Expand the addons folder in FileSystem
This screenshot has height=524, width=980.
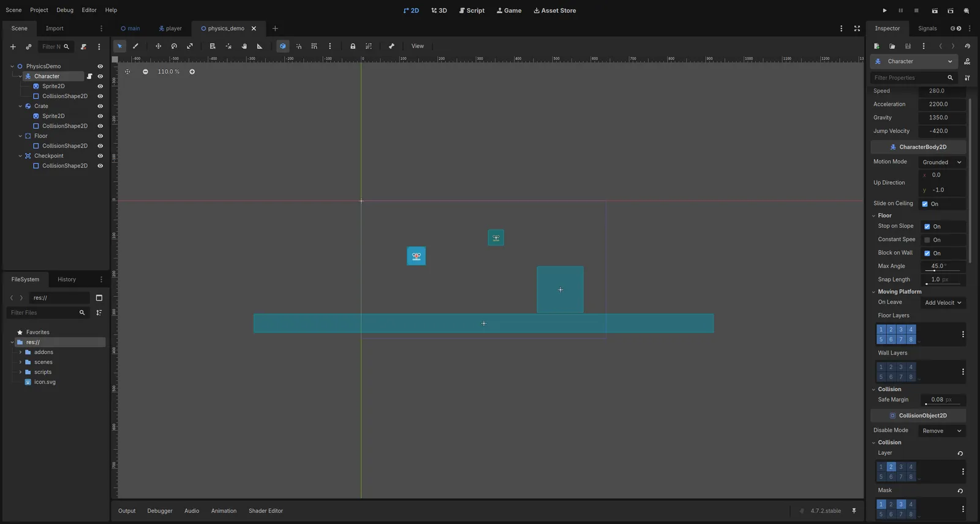click(x=20, y=353)
